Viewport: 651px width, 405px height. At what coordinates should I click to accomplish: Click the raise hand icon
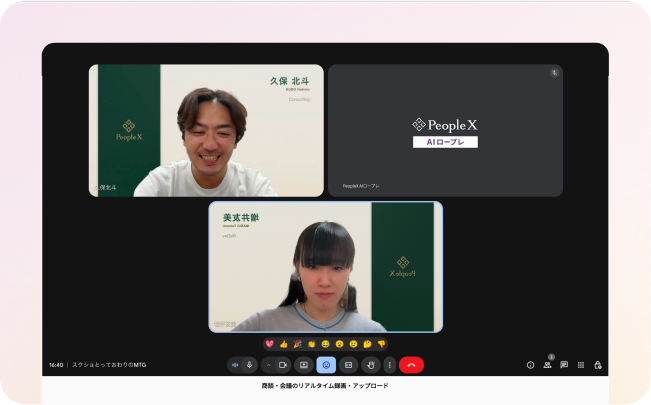(x=370, y=365)
